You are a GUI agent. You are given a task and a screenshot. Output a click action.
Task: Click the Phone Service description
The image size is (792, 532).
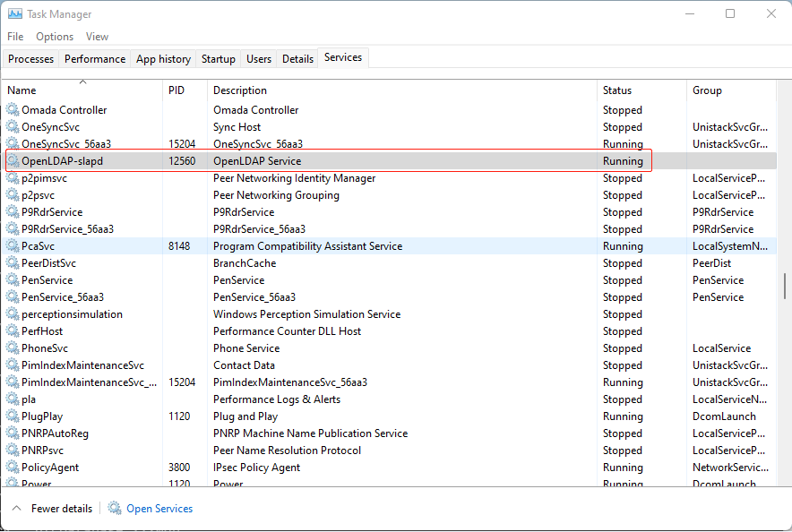coord(246,348)
